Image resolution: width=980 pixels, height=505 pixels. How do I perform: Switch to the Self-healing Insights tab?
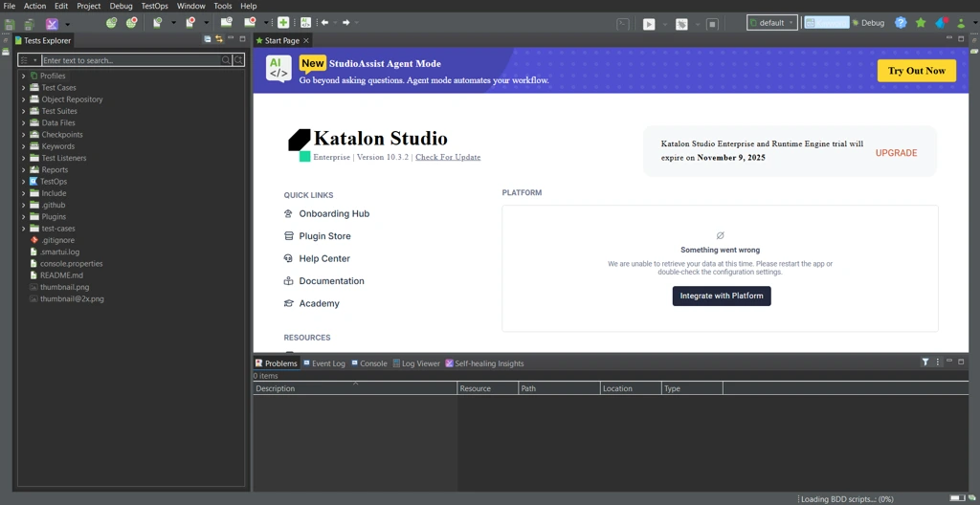coord(484,363)
